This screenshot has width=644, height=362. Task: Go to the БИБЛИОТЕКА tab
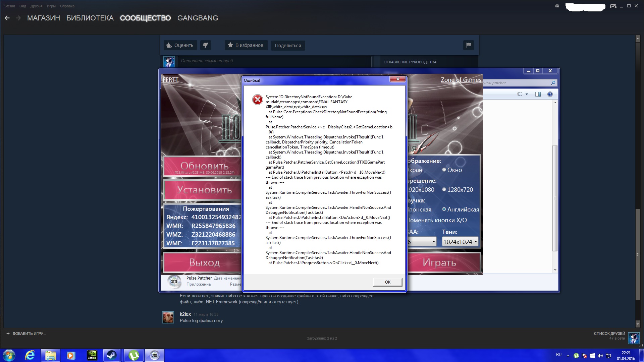click(x=90, y=18)
